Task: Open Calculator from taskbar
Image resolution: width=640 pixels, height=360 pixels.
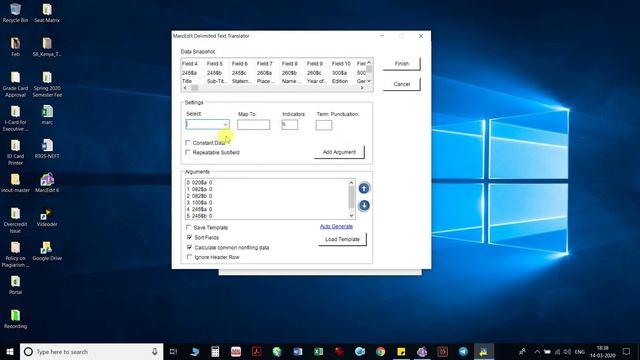Action: [x=215, y=351]
